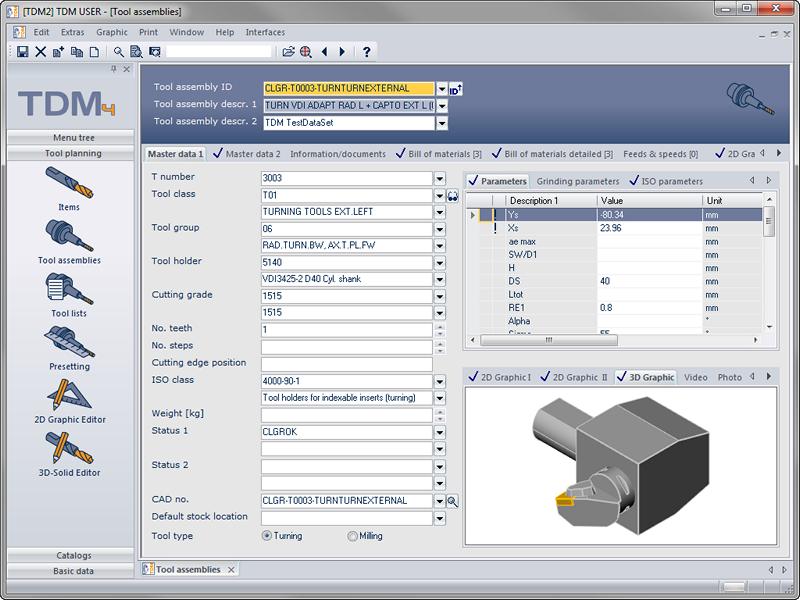Image resolution: width=800 pixels, height=600 pixels.
Task: Click the new record icon with plus
Action: [58, 52]
